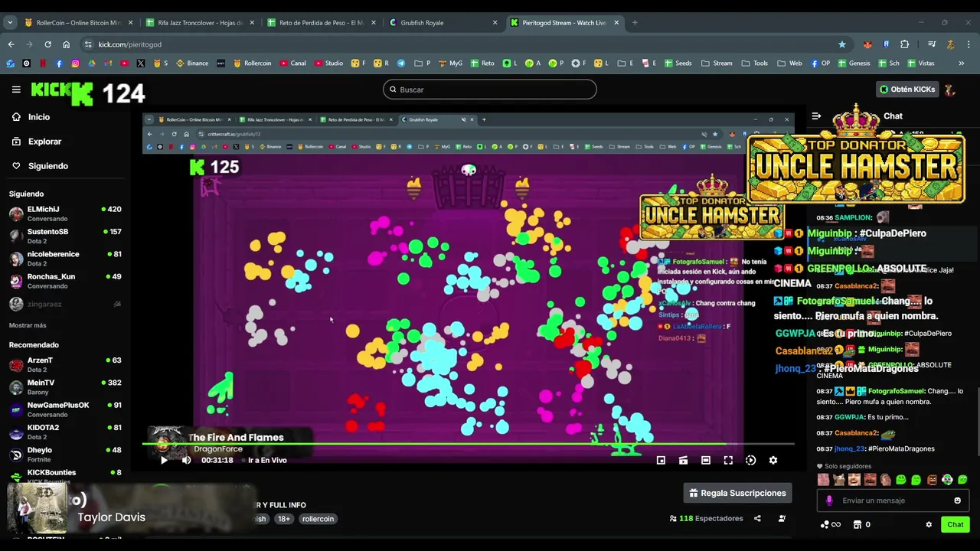Image resolution: width=980 pixels, height=551 pixels.
Task: Open playback speed icon in player
Action: tap(750, 460)
